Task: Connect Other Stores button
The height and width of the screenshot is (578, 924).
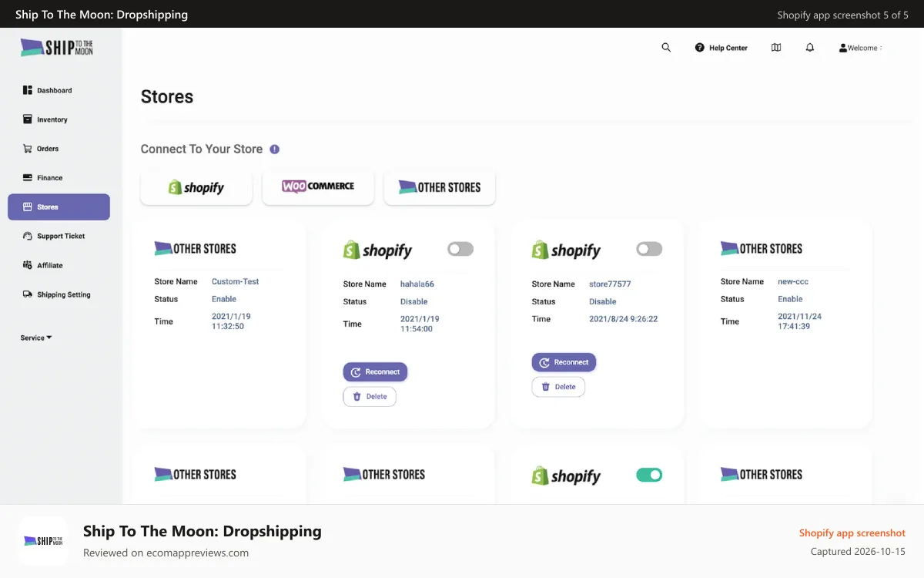Action: 440,187
